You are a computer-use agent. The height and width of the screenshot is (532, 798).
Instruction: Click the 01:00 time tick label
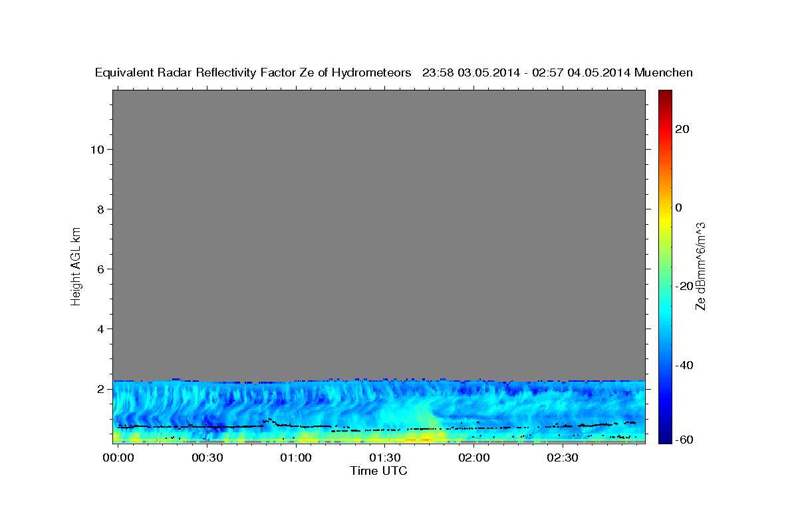[x=296, y=458]
